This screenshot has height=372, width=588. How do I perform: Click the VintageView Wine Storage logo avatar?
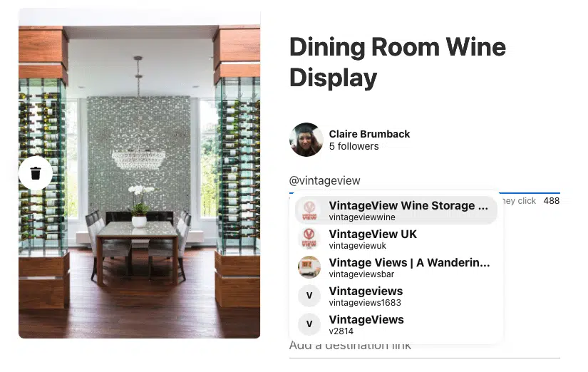309,210
